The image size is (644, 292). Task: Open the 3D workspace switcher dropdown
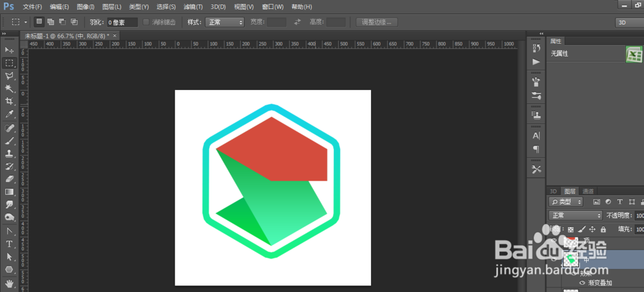coord(629,23)
